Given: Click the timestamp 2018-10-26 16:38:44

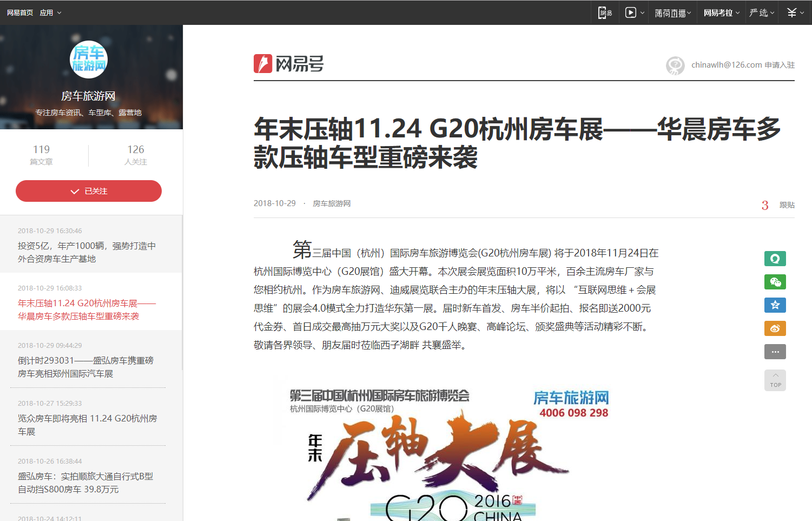Looking at the screenshot, I should pyautogui.click(x=50, y=461).
